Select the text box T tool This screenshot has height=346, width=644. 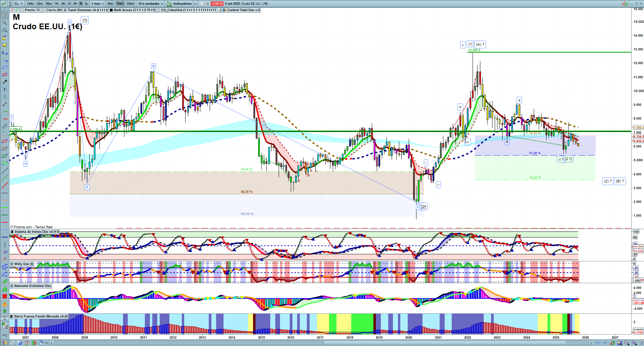(5, 89)
